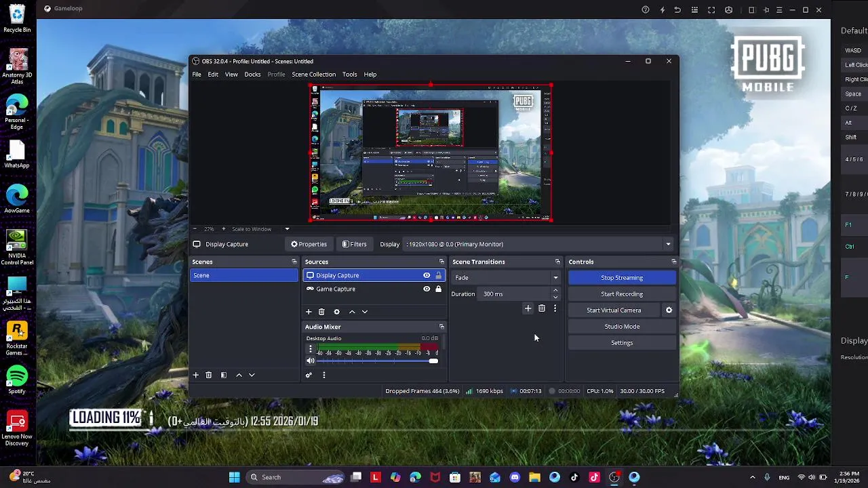The image size is (868, 488).
Task: Remove selected source with trash icon
Action: pyautogui.click(x=321, y=312)
